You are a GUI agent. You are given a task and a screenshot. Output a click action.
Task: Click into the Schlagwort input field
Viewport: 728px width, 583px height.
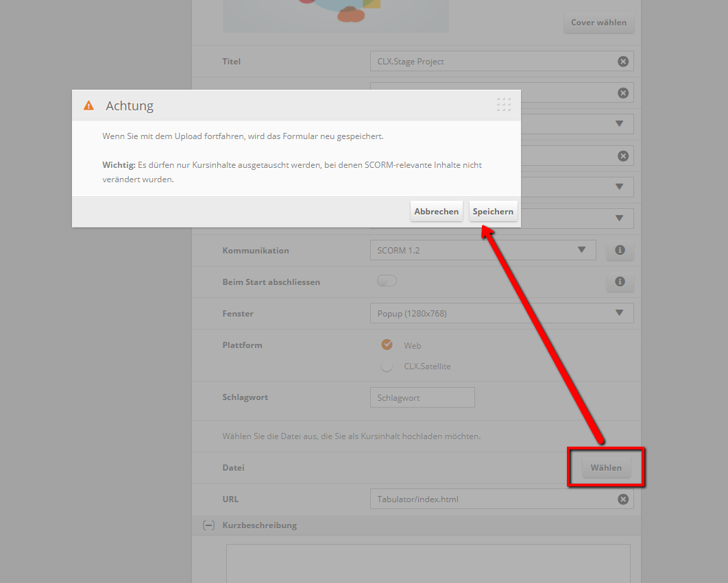[422, 398]
